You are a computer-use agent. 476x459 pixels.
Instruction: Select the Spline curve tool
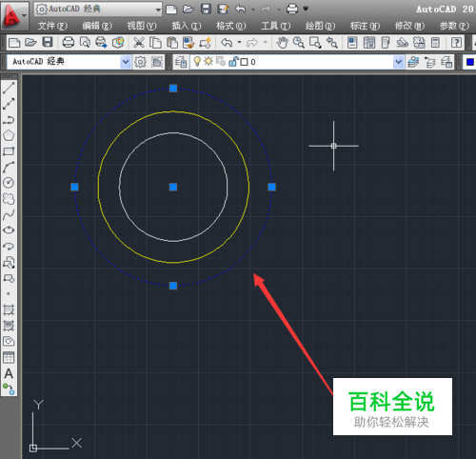(9, 214)
